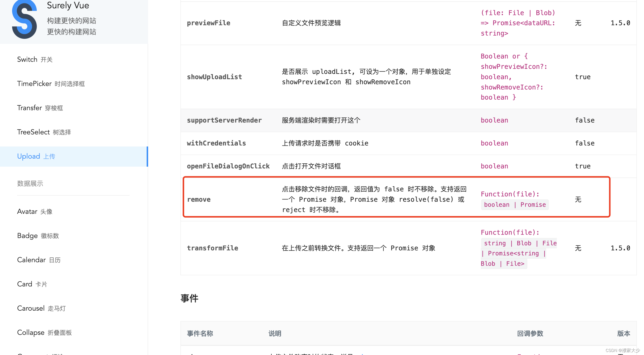This screenshot has width=644, height=355.
Task: Click 事件名称 column header
Action: (x=200, y=334)
